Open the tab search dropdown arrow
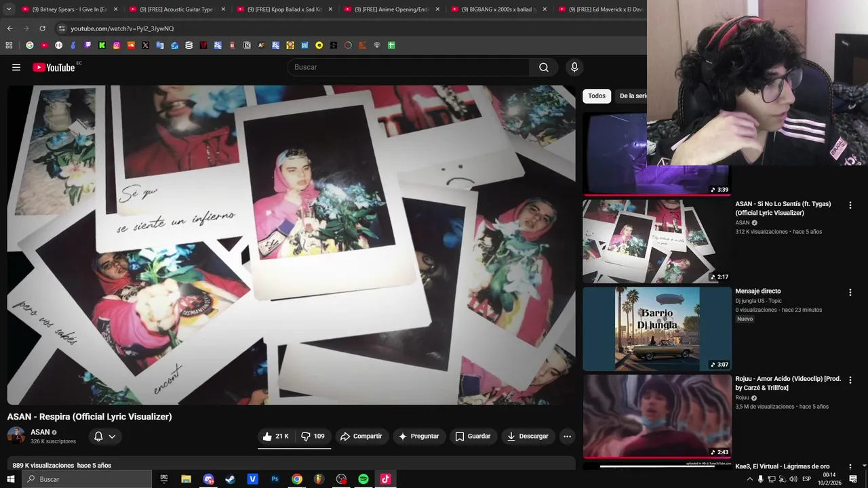 tap(9, 9)
